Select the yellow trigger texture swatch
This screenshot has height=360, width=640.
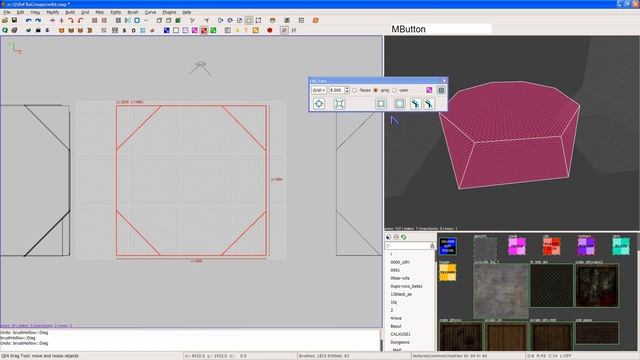[448, 272]
